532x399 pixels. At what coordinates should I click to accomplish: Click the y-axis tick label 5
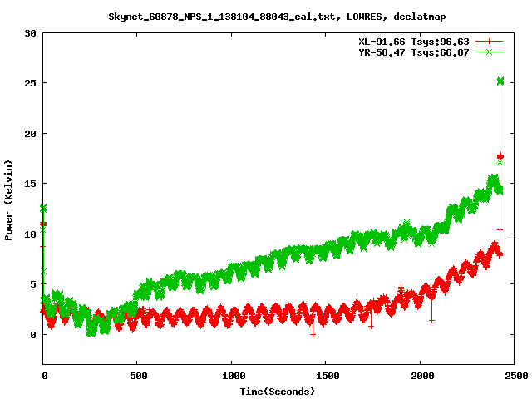[33, 284]
